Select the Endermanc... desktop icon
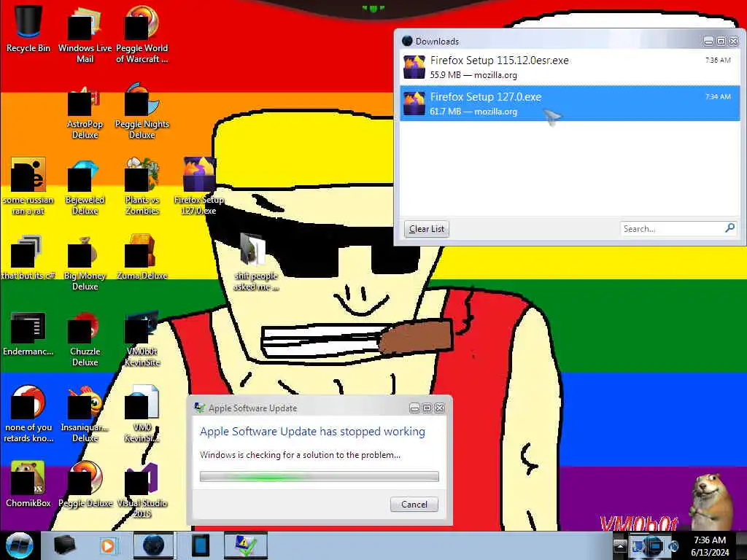This screenshot has width=747, height=560. click(28, 334)
